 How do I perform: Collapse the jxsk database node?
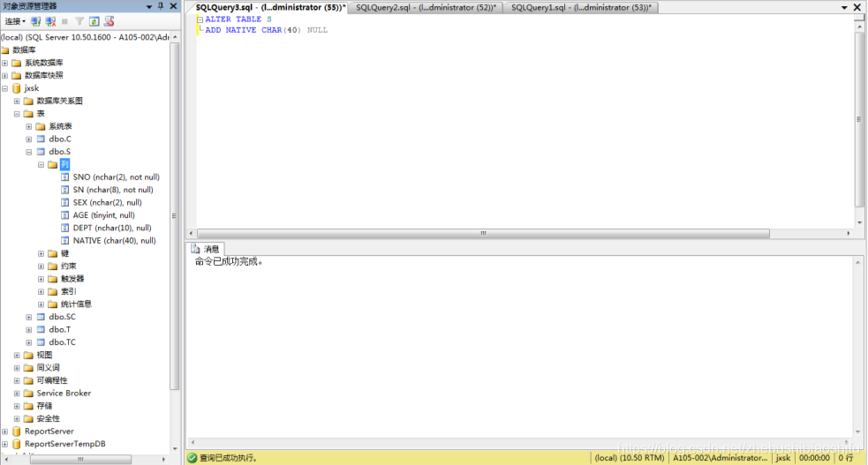point(5,88)
